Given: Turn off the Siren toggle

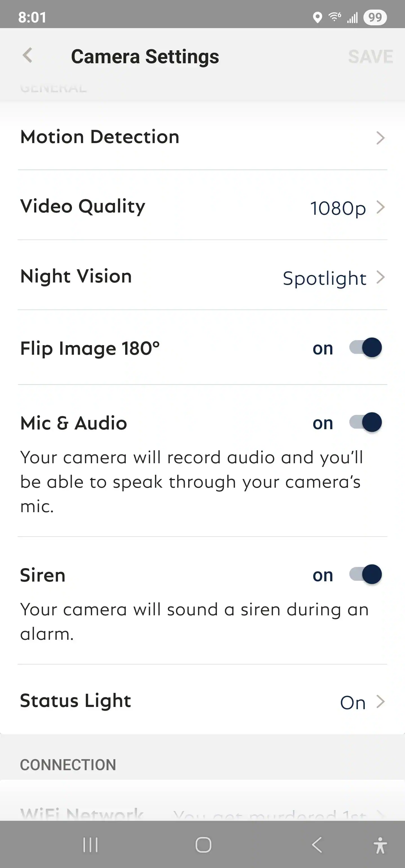Looking at the screenshot, I should pyautogui.click(x=366, y=574).
